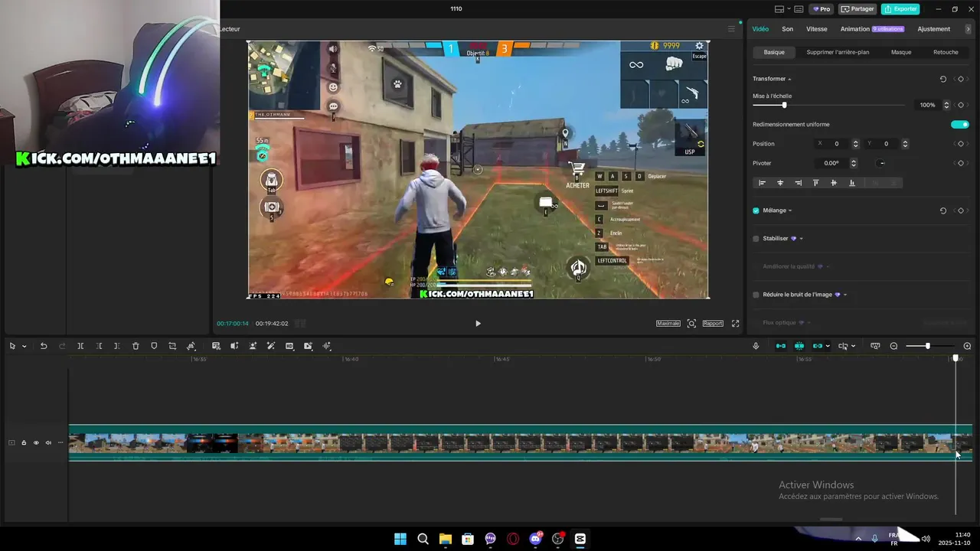Screen dimensions: 980x551
Task: Click the Rapport ratio button in player
Action: (713, 324)
